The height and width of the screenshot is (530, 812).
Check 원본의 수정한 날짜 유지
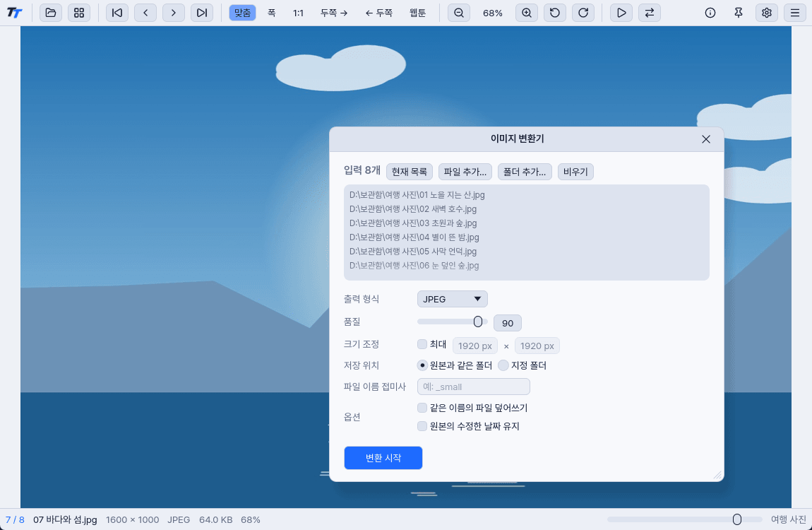click(422, 426)
